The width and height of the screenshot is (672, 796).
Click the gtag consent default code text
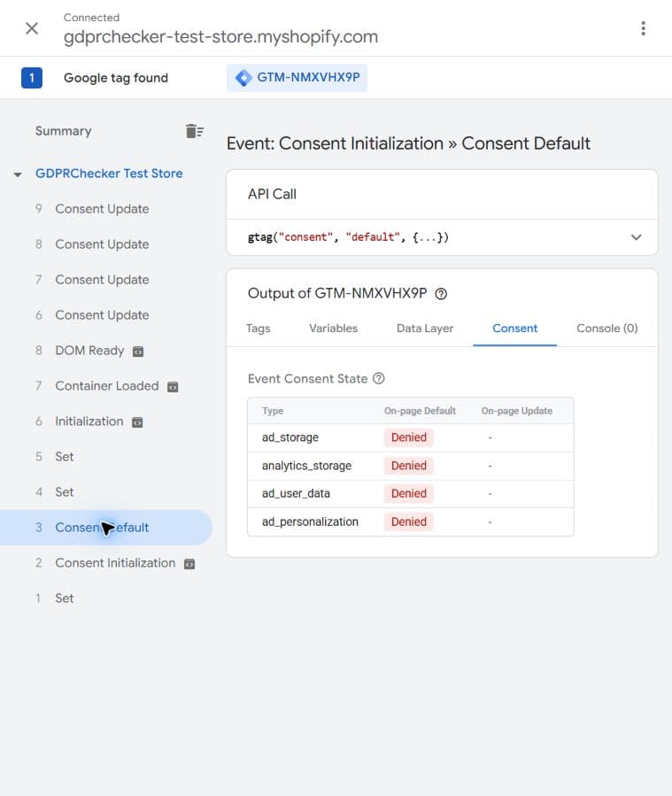[x=348, y=237]
